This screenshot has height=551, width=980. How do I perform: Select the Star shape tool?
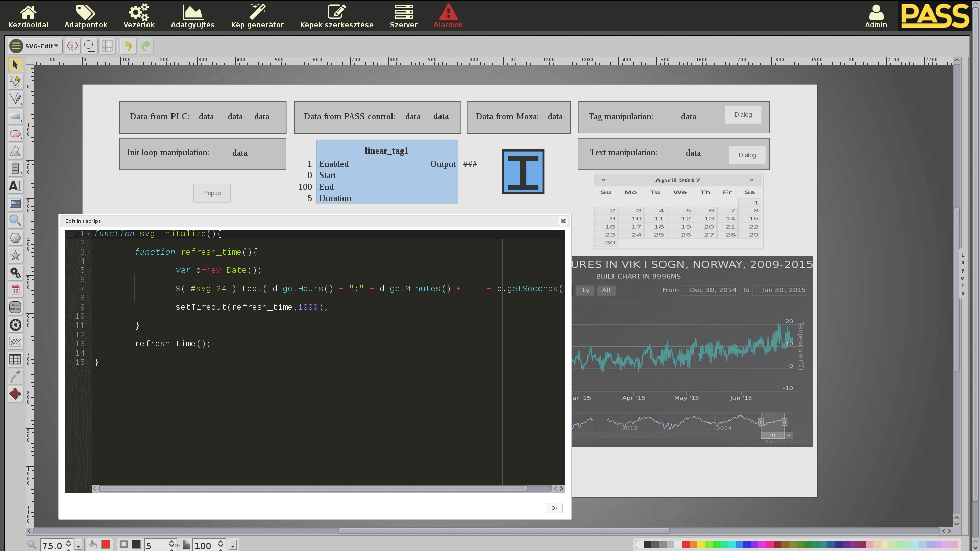coord(15,255)
